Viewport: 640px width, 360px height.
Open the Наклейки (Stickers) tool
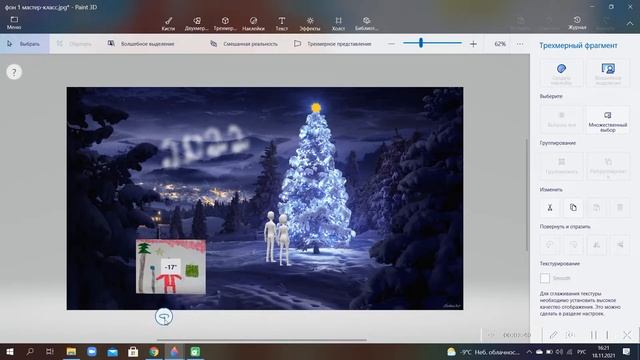tap(253, 24)
